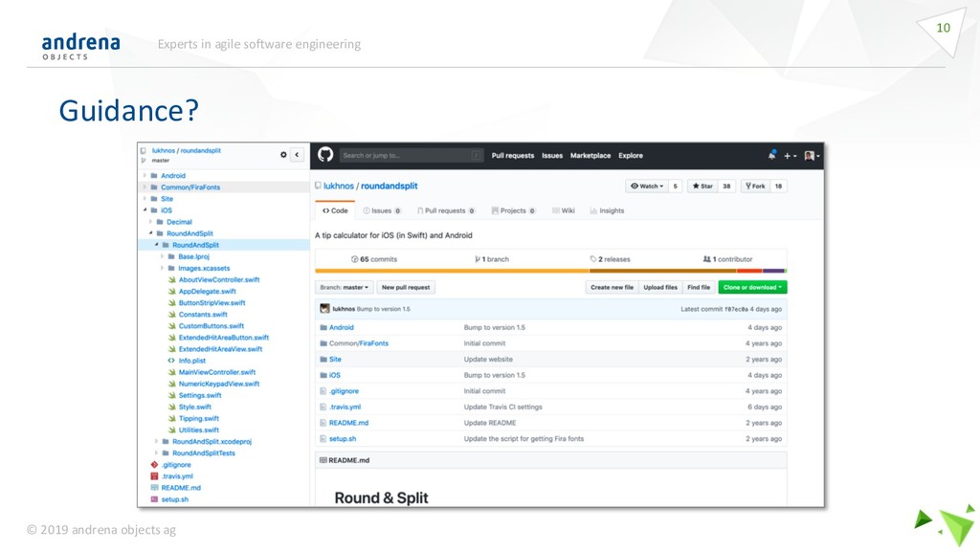Select AboutViewController.swift in sidebar
Image resolution: width=980 pixels, height=551 pixels.
click(x=219, y=280)
